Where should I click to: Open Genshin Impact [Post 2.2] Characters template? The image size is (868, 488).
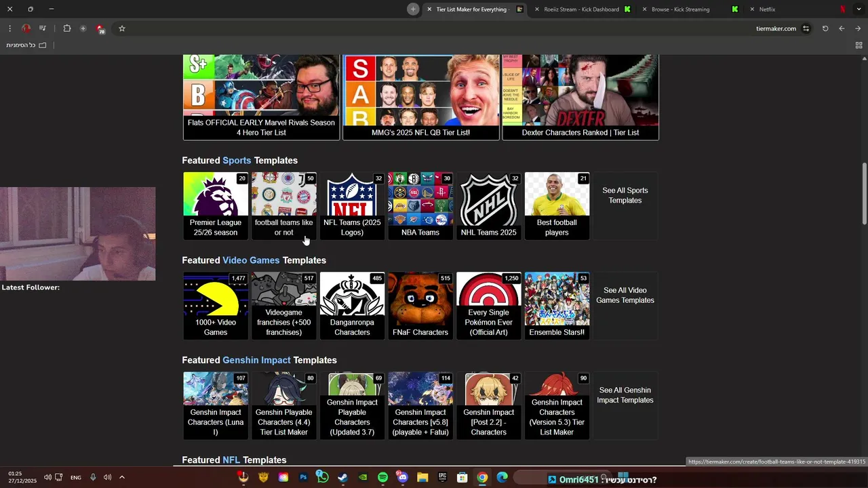(x=489, y=405)
